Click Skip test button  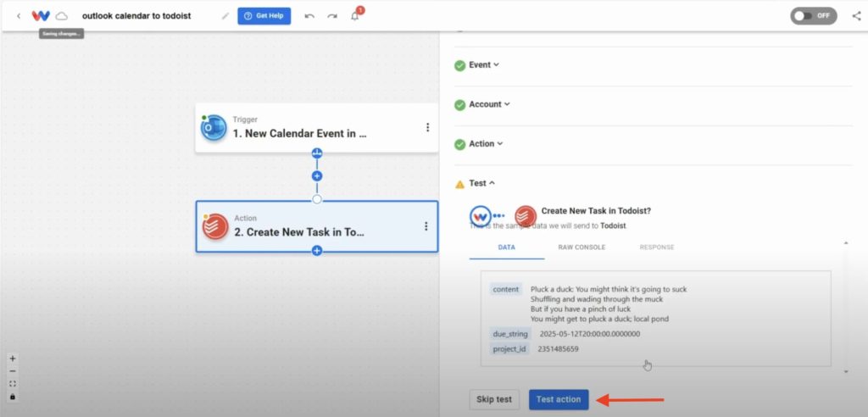point(494,399)
